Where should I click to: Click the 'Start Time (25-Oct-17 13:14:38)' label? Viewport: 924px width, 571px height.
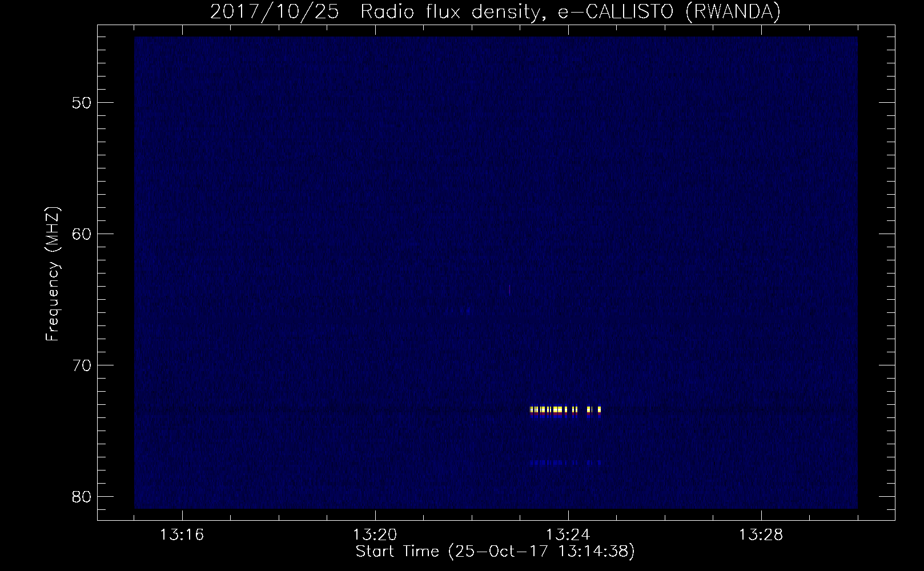(x=495, y=552)
